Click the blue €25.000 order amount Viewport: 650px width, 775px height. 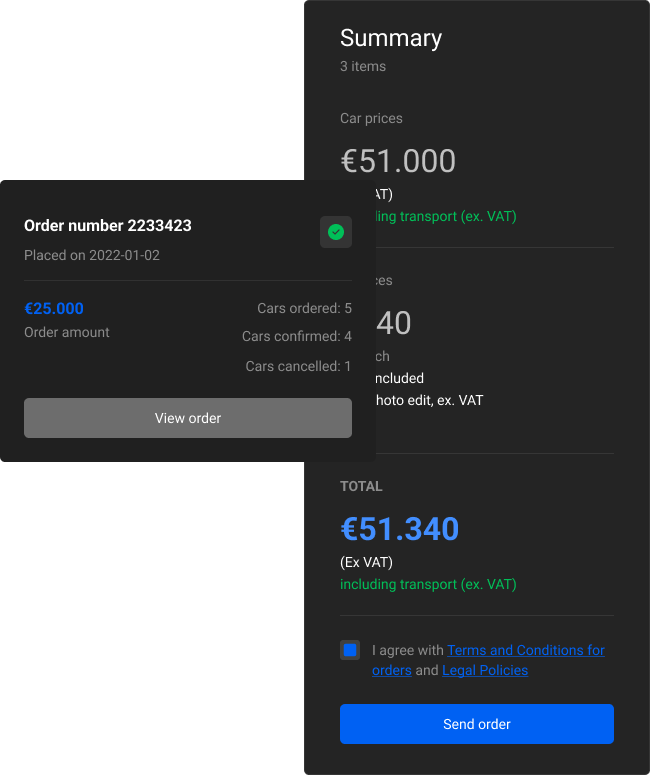[x=54, y=309]
